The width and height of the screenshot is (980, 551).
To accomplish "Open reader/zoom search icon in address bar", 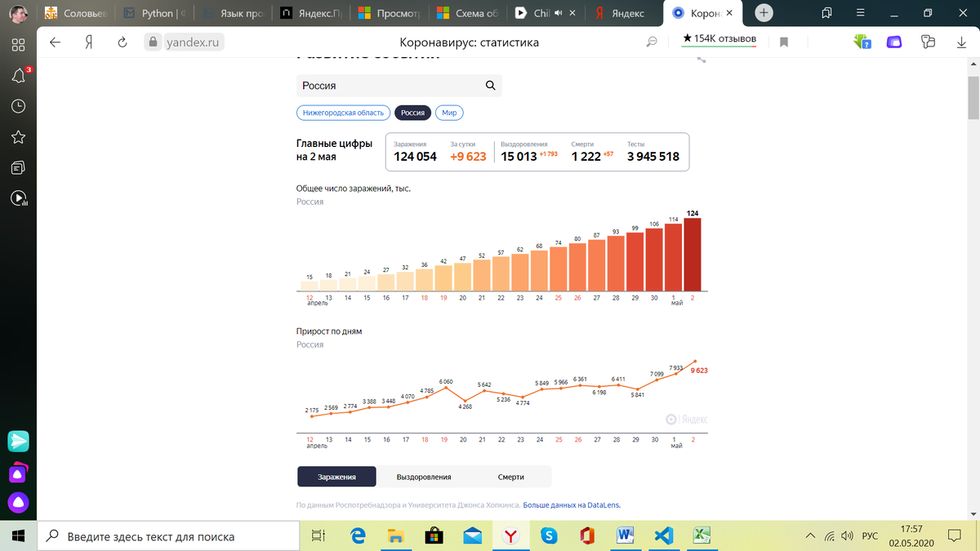I will [x=653, y=42].
